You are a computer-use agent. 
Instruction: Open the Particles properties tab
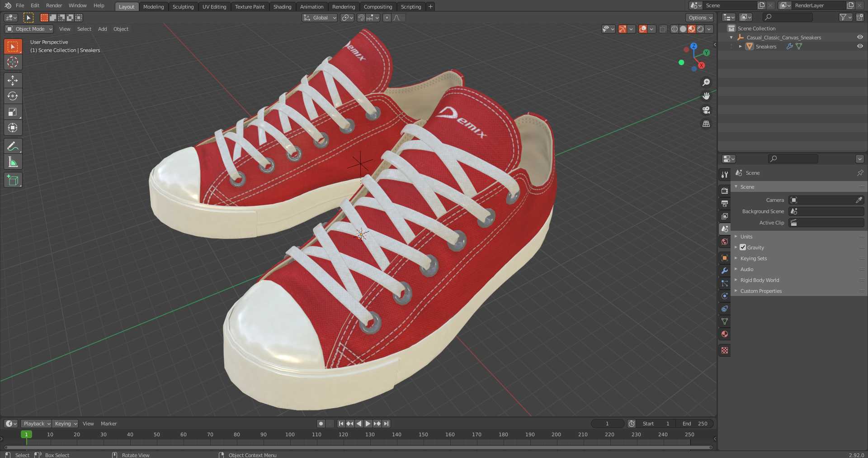(x=725, y=283)
